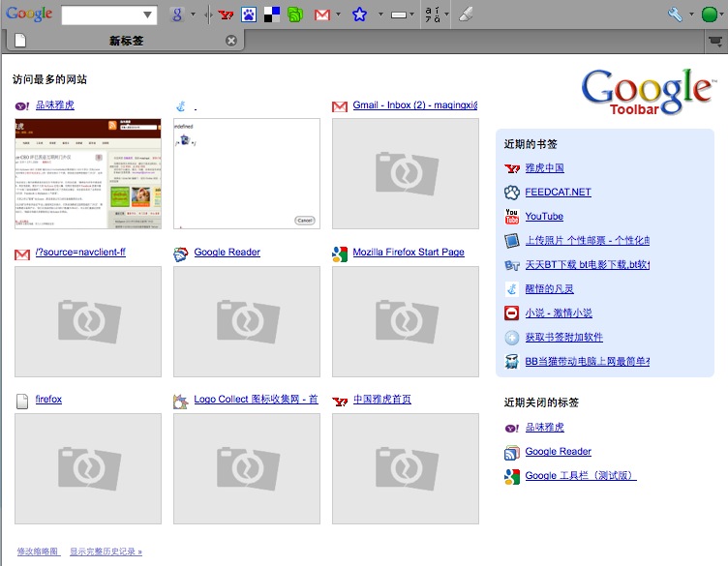The image size is (728, 566).
Task: Click the Yahoo icon beside 雅虎中国
Action: (512, 168)
